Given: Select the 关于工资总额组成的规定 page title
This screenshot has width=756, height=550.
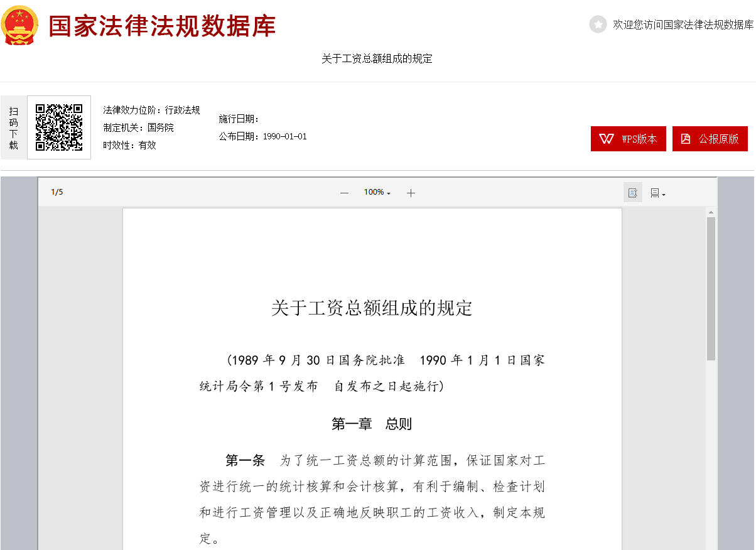Looking at the screenshot, I should point(377,58).
